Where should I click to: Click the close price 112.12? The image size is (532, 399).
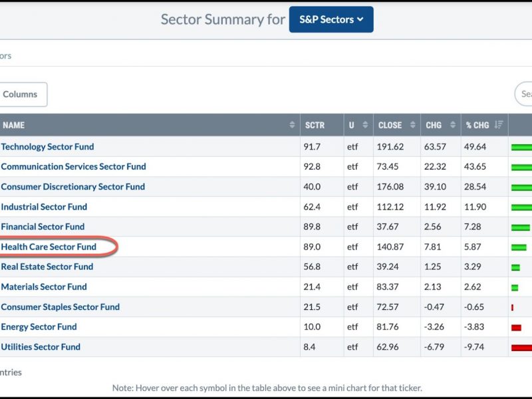point(390,207)
